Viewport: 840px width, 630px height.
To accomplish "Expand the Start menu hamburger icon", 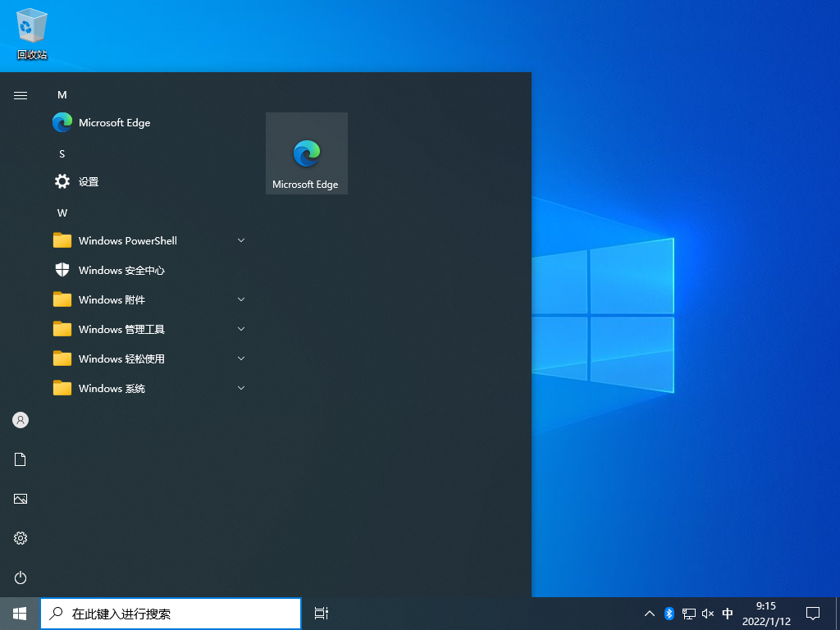I will (x=20, y=94).
